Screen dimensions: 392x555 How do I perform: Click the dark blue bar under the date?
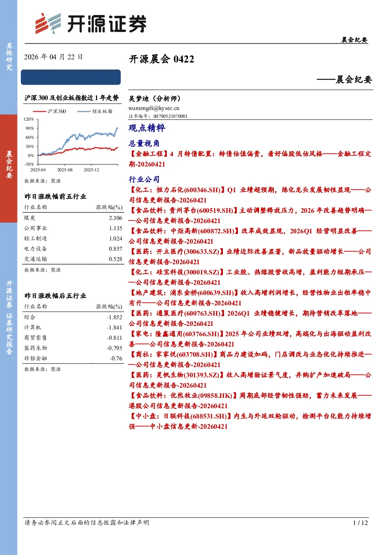tap(71, 77)
